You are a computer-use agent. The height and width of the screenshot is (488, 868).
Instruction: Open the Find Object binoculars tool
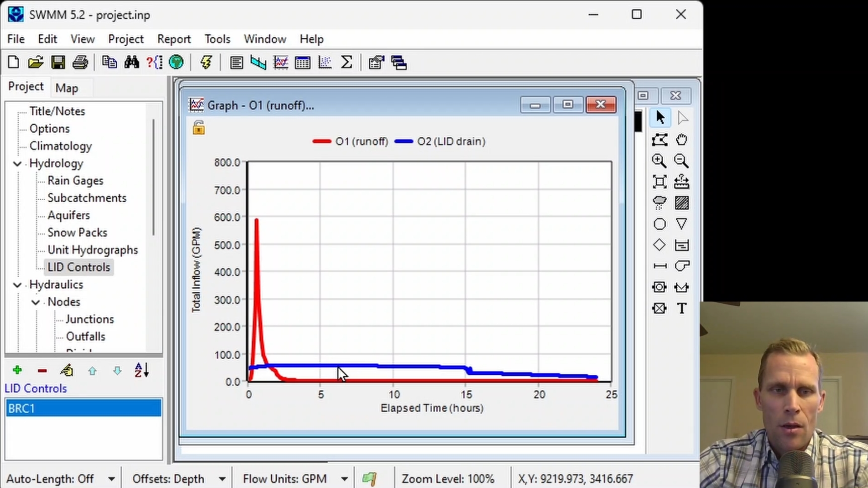132,62
